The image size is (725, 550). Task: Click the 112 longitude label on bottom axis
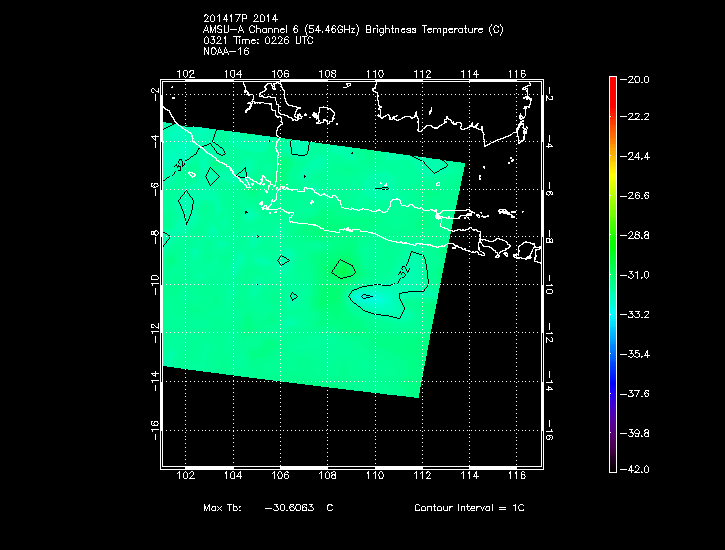point(422,477)
